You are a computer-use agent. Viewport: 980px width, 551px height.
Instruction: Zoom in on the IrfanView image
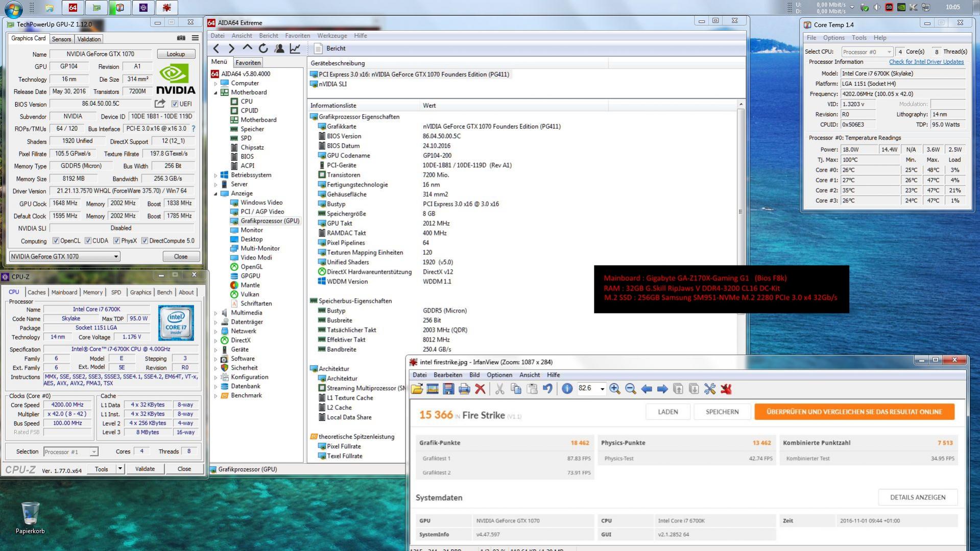(615, 389)
